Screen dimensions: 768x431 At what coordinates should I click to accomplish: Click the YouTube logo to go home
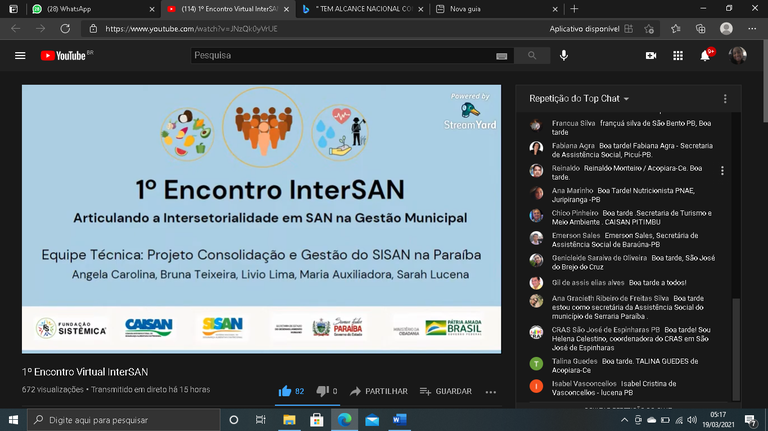point(64,56)
